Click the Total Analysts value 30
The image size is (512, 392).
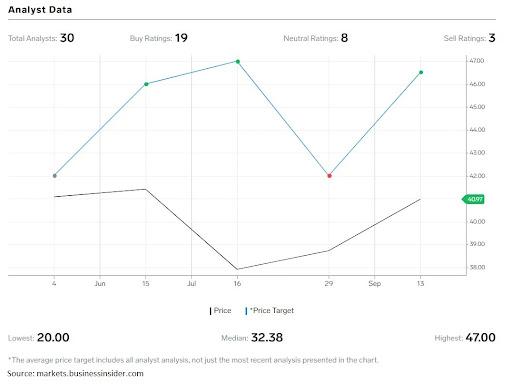point(67,38)
